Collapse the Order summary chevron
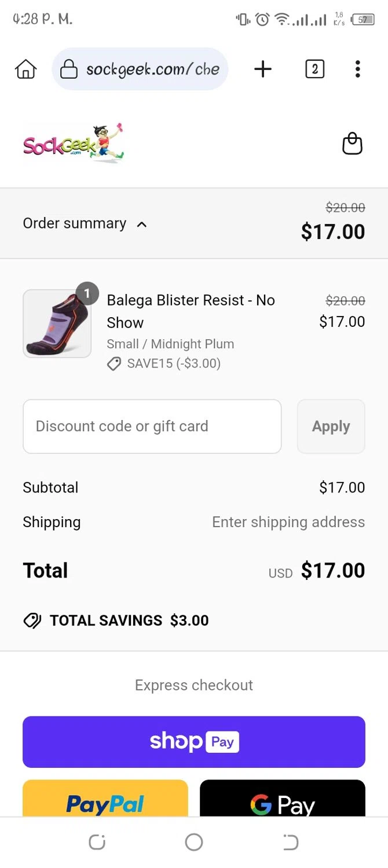Viewport: 388px width, 868px height. click(x=141, y=224)
